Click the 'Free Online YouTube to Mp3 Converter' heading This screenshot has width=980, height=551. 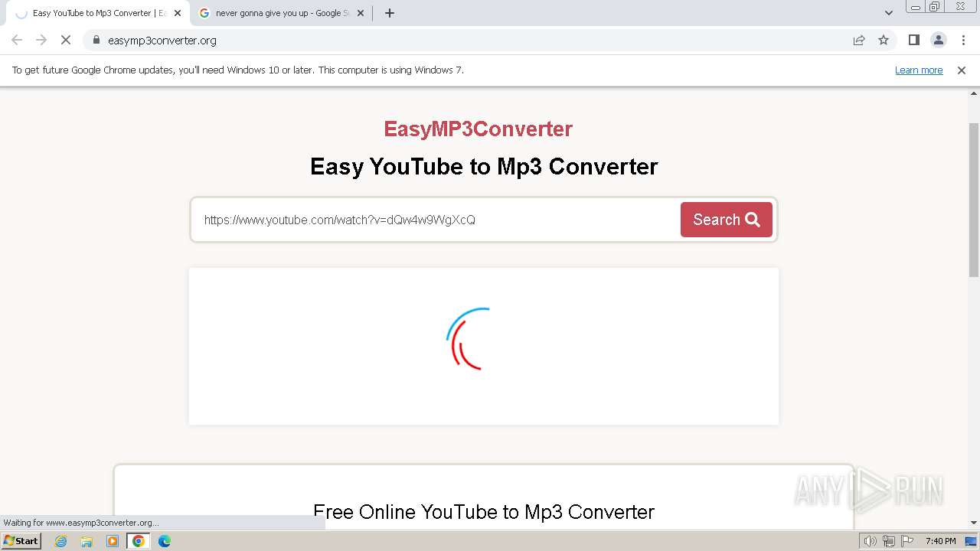[484, 512]
